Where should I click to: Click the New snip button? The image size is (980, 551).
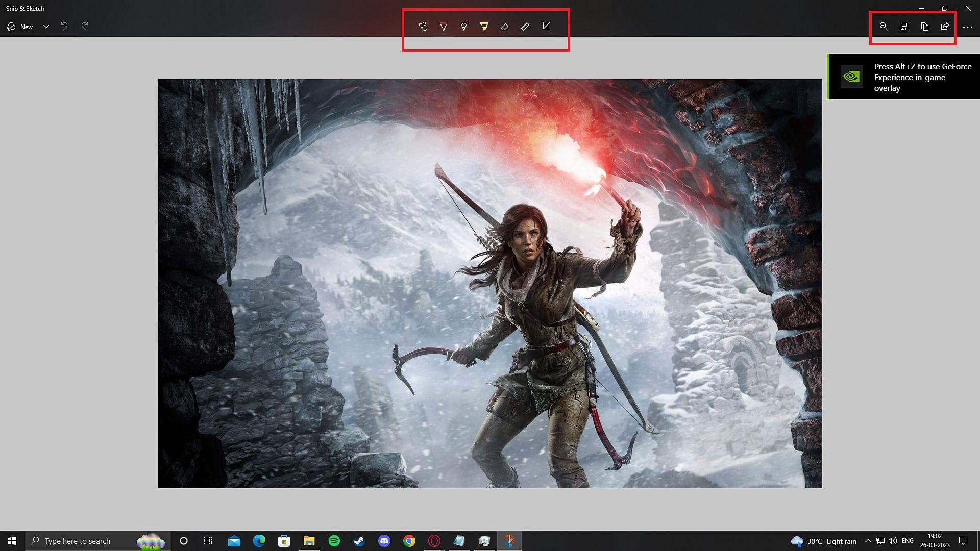pos(20,27)
